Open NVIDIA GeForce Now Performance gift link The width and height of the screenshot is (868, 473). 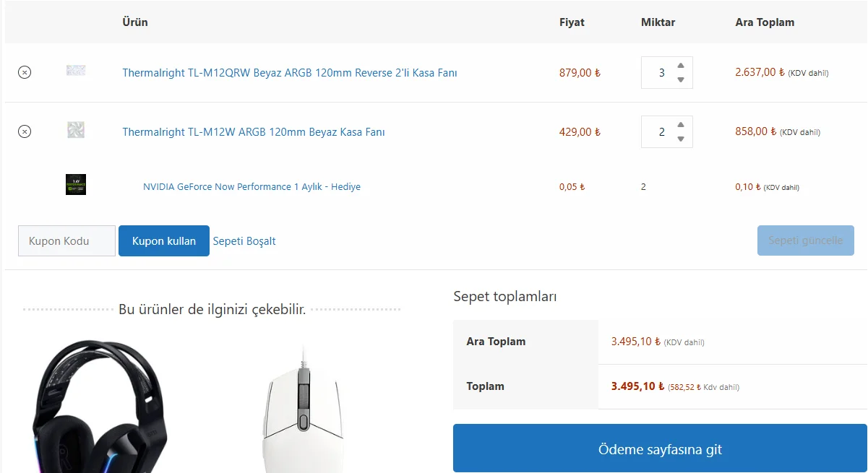[252, 187]
